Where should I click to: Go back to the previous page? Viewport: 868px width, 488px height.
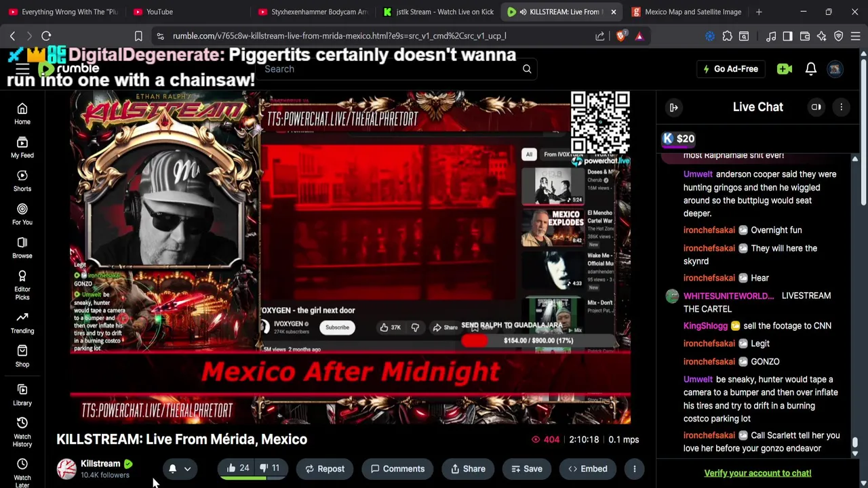pyautogui.click(x=12, y=36)
